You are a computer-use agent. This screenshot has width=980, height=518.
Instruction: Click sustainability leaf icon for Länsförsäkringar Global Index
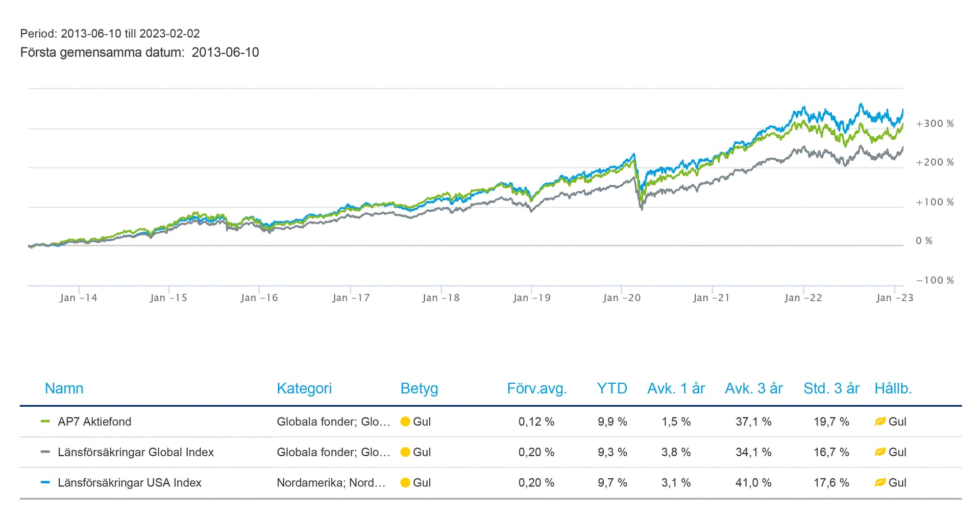point(879,452)
